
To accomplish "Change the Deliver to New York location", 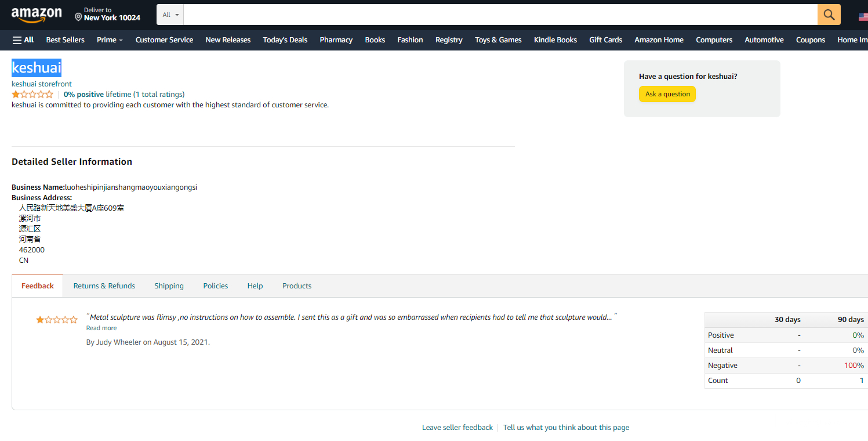I will 108,15.
